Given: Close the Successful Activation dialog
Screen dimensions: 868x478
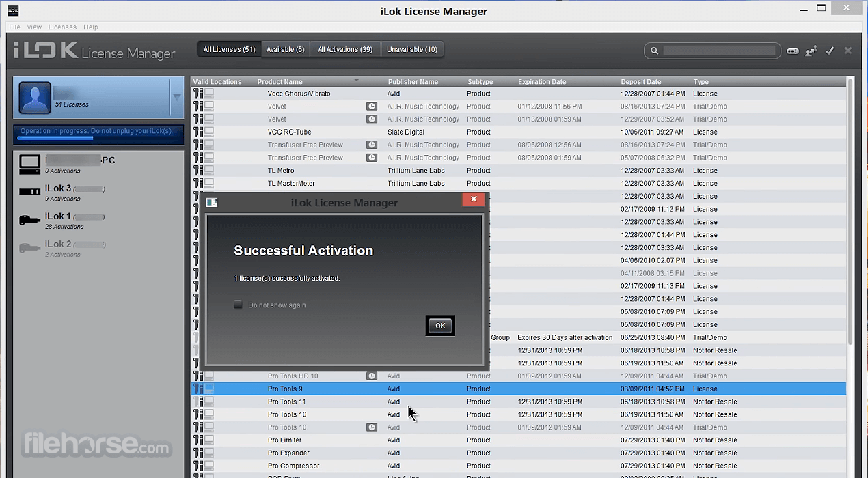Looking at the screenshot, I should pos(474,199).
